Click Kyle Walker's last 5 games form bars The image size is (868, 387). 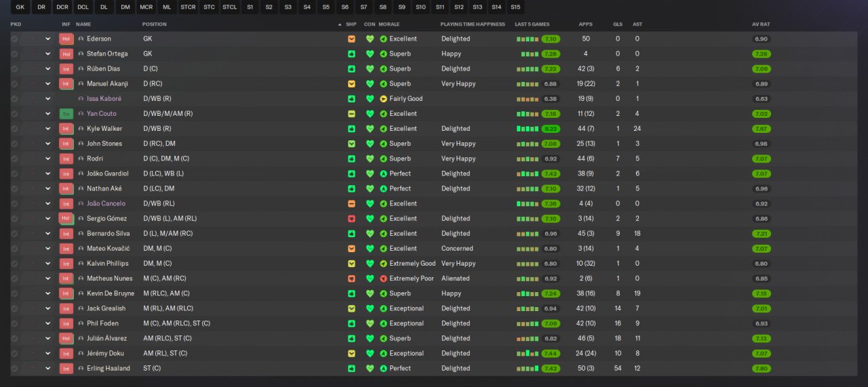tap(528, 128)
